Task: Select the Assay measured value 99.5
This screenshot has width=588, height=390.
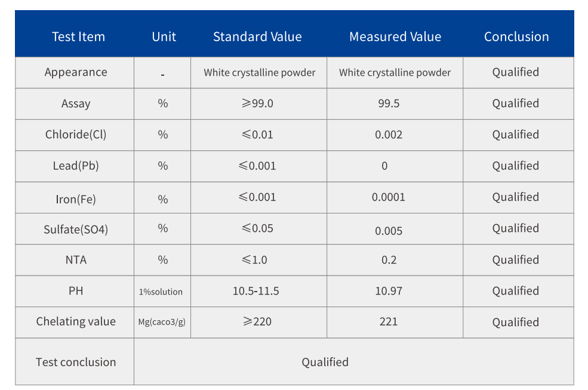Action: point(389,104)
